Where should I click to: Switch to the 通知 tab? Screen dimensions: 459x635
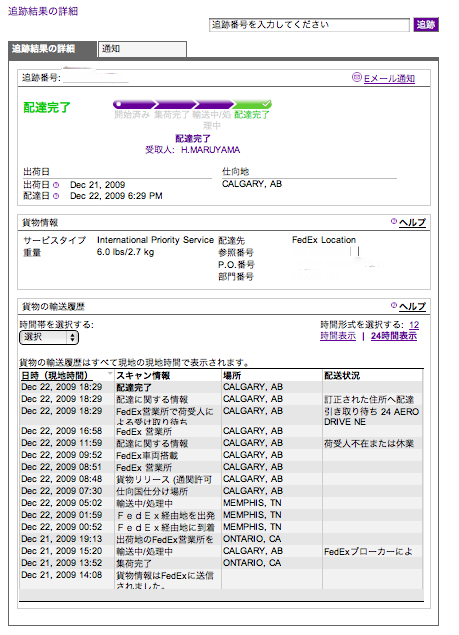(x=142, y=49)
